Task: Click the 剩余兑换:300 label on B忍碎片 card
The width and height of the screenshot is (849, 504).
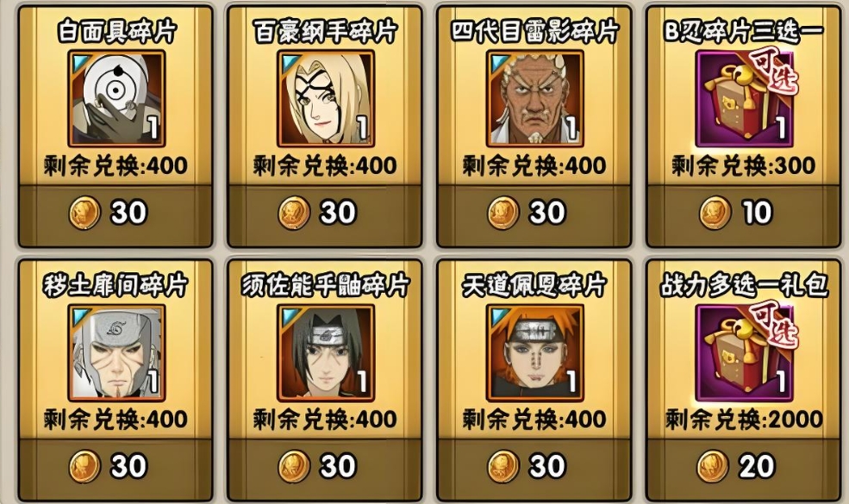Action: (744, 165)
